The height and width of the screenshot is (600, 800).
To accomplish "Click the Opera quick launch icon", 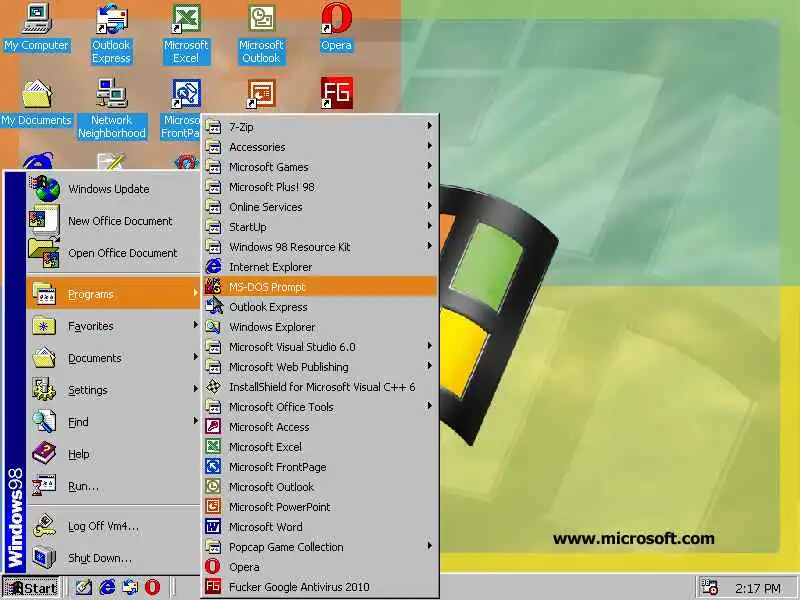I will [x=152, y=587].
